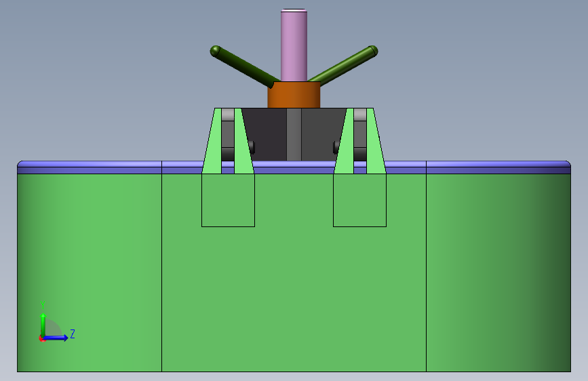The height and width of the screenshot is (381, 588).
Task: Click the left rectangular pocket outline on base
Action: (228, 200)
